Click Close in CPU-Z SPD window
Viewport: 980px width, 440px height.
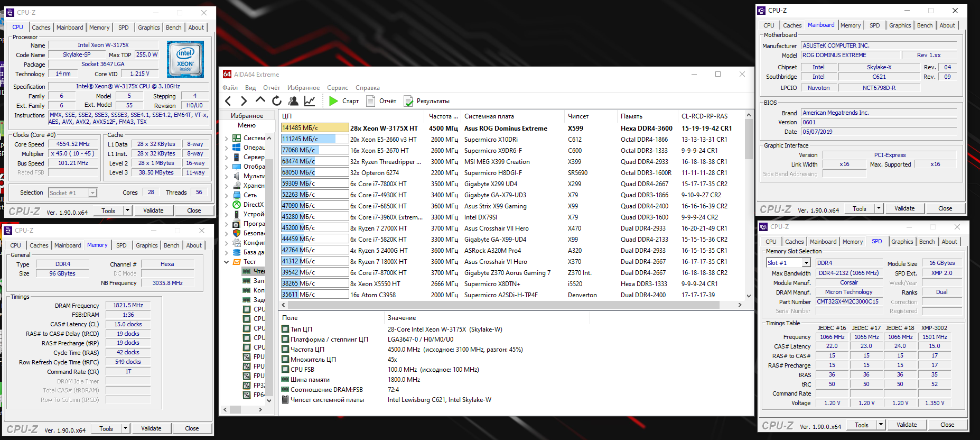pos(947,425)
